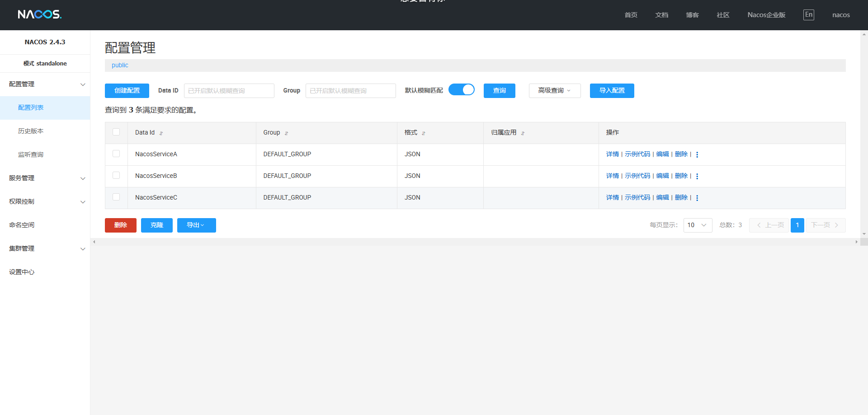Image resolution: width=868 pixels, height=415 pixels.
Task: Open 设置中心 in the sidebar
Action: pyautogui.click(x=45, y=272)
